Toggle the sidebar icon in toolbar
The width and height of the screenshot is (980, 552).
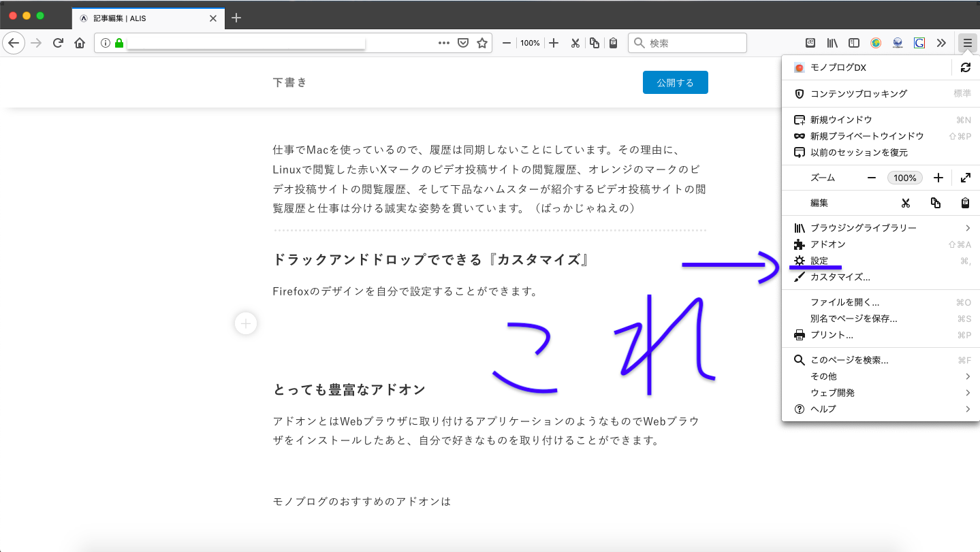(854, 43)
